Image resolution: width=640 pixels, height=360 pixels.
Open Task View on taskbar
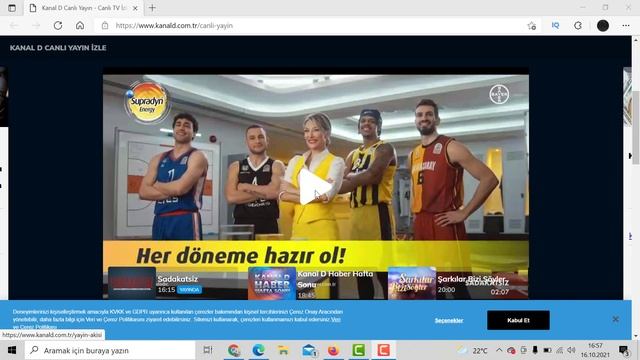pyautogui.click(x=208, y=350)
